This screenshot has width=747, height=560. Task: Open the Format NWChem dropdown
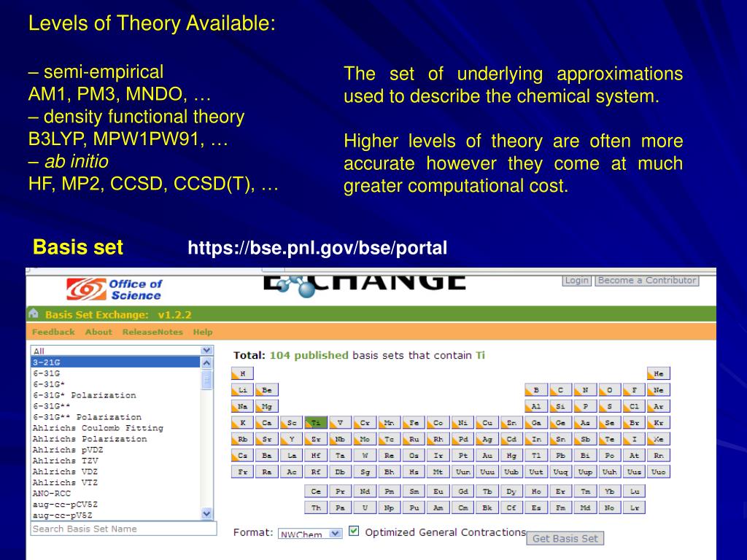tap(310, 534)
